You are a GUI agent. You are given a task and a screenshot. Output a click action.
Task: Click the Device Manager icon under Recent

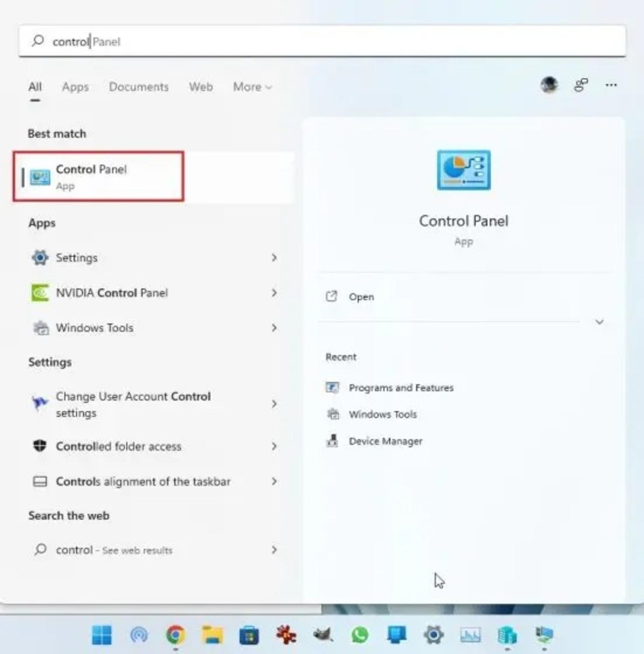click(x=332, y=441)
